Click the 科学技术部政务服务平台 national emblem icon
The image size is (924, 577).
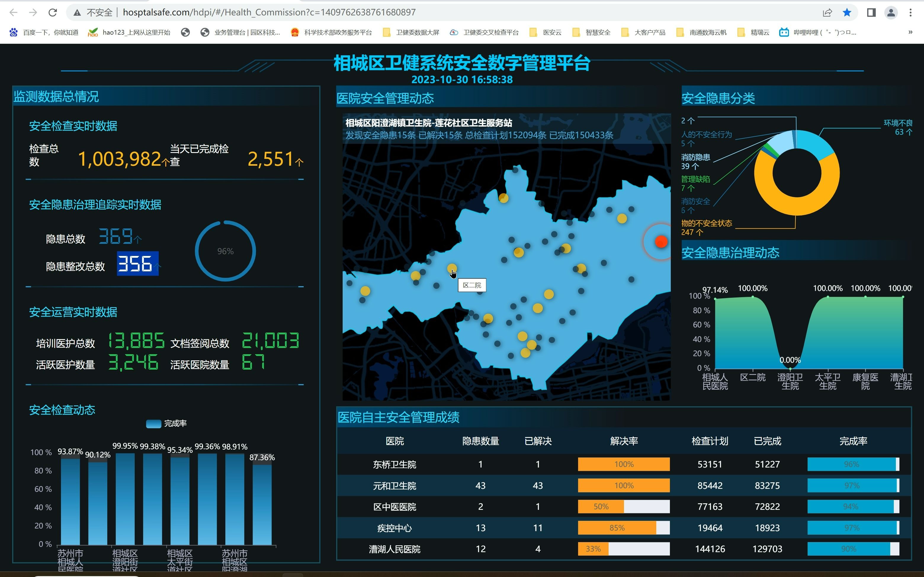tap(295, 32)
